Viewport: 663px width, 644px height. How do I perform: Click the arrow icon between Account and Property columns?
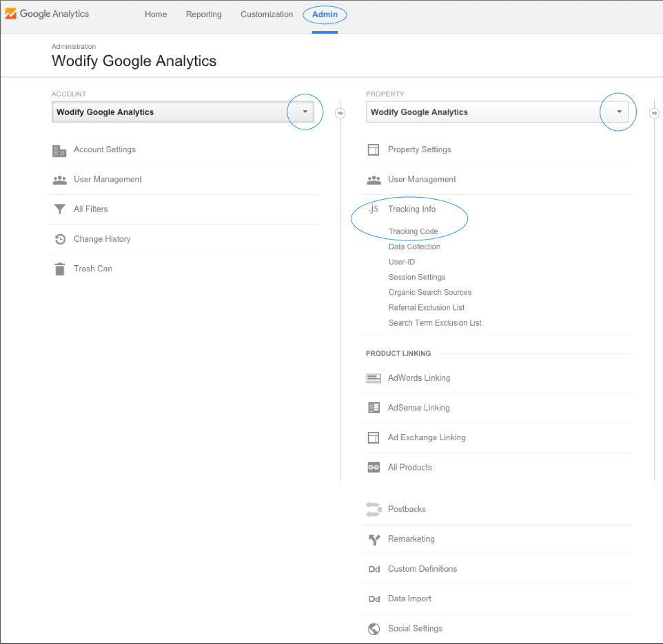click(340, 113)
